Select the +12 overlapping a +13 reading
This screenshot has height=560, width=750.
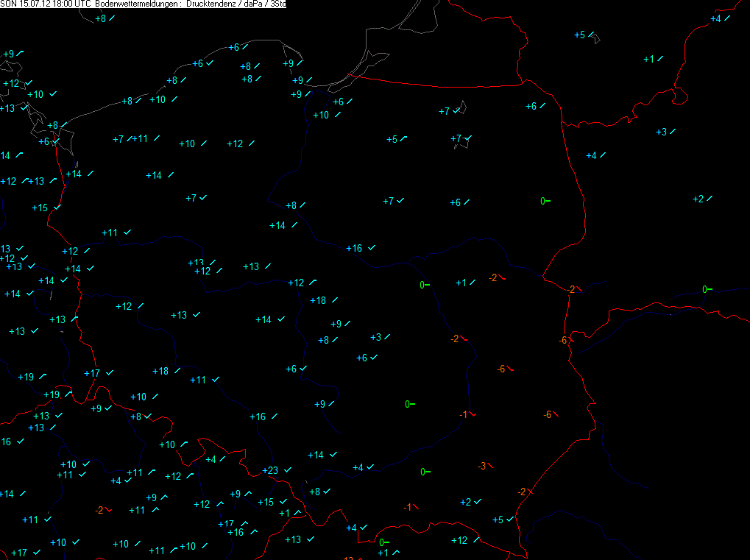[203, 271]
